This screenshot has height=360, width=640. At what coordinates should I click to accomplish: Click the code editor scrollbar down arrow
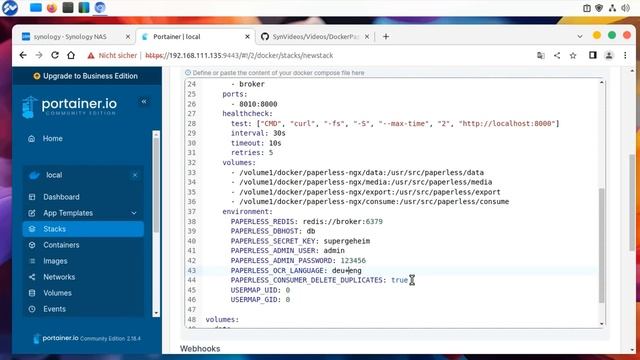[x=602, y=324]
